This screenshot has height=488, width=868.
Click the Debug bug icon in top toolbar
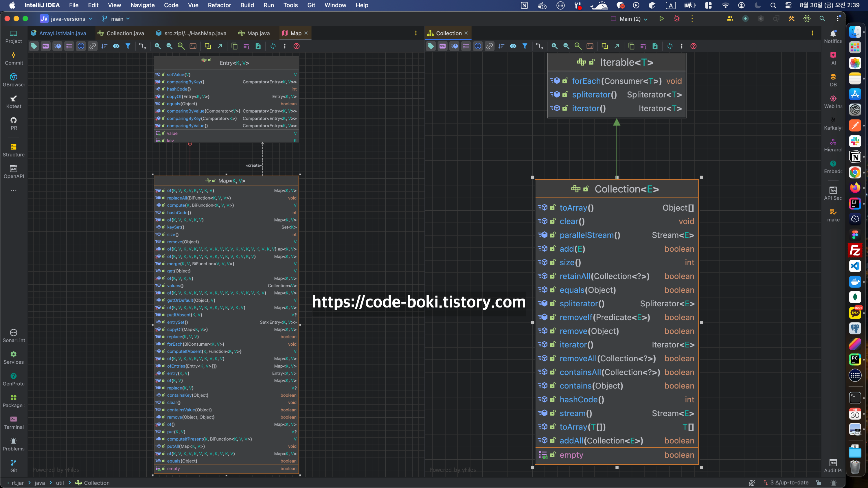tap(677, 19)
